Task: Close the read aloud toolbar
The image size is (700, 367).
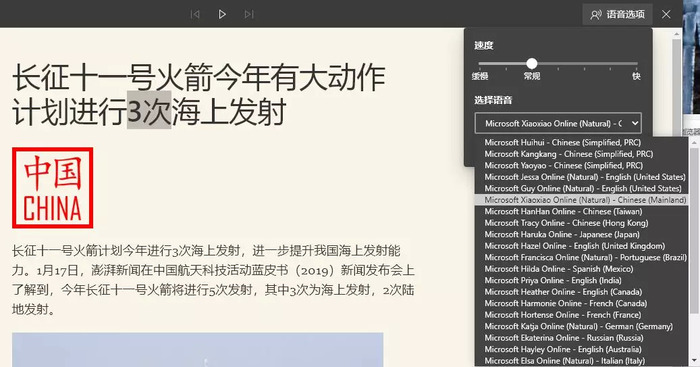Action: 666,14
